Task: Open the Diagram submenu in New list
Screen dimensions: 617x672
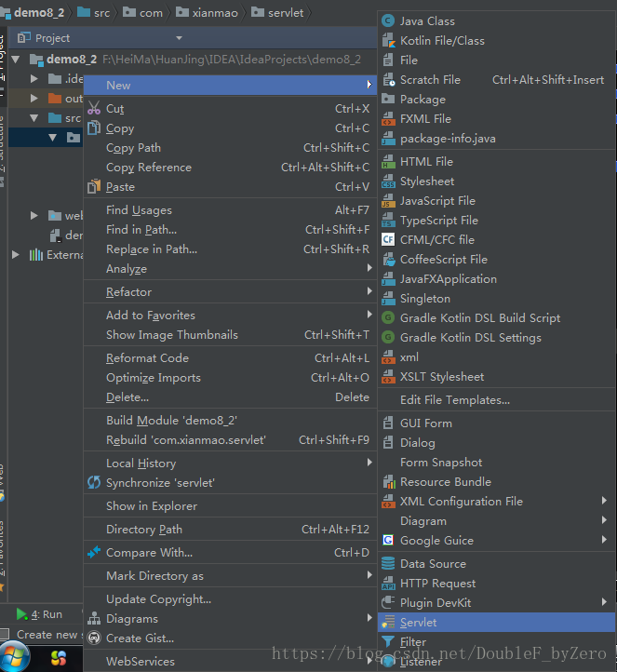Action: pos(497,520)
